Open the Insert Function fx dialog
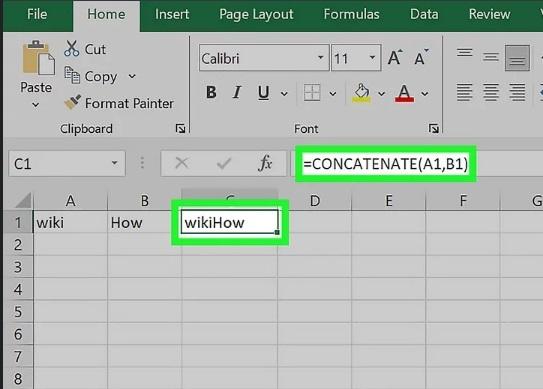Screen dimensions: 543x389 coord(265,163)
